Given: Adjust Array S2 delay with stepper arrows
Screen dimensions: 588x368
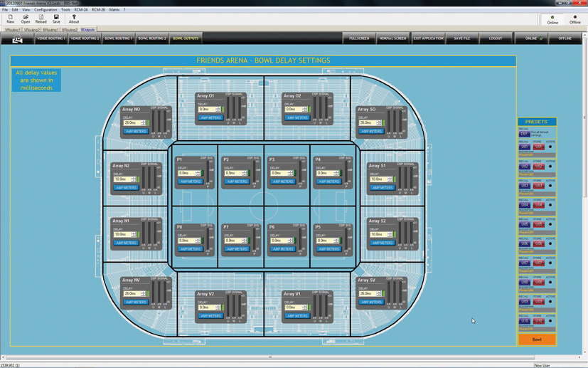Looking at the screenshot, I should click(x=390, y=234).
